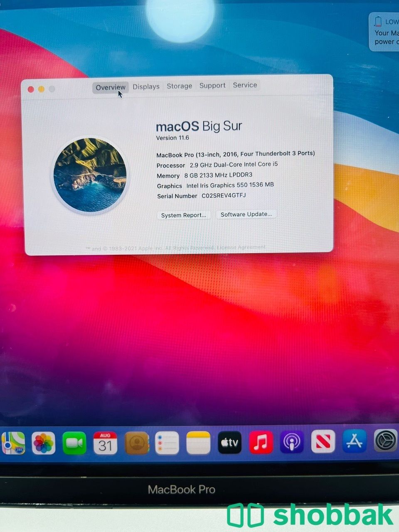Open the Music app in Dock
Viewport: 399px width, 532px height.
tap(261, 442)
